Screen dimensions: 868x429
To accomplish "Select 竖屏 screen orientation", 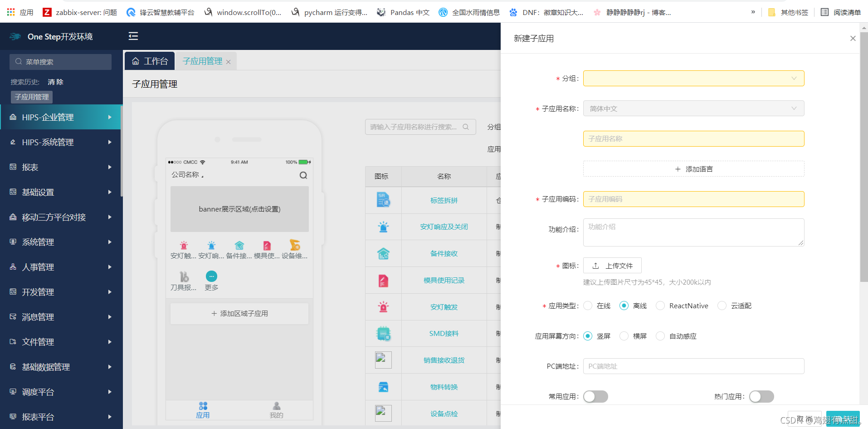I will (x=588, y=336).
